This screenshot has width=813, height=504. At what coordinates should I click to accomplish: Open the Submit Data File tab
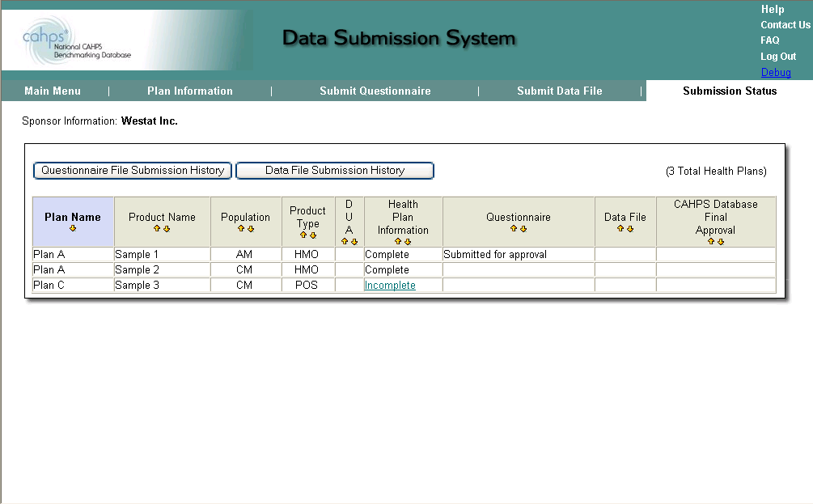(x=560, y=91)
